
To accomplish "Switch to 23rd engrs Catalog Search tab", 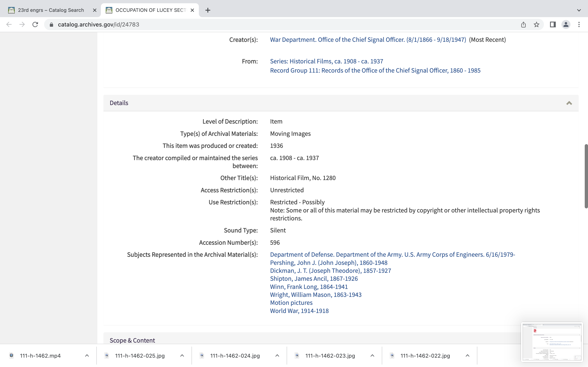I will point(51,10).
